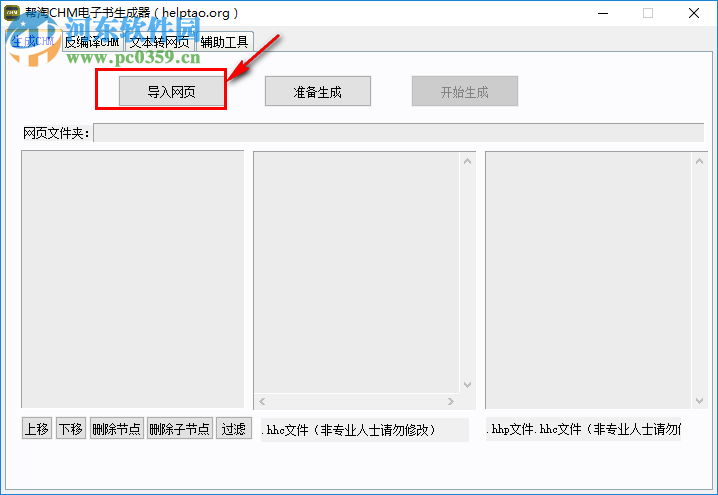This screenshot has height=495, width=718.
Task: Click right arrow of middle horizontal scrollbar
Action: (451, 402)
